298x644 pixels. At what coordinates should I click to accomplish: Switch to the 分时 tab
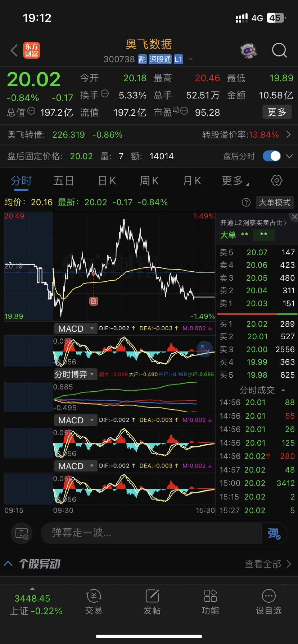click(21, 181)
